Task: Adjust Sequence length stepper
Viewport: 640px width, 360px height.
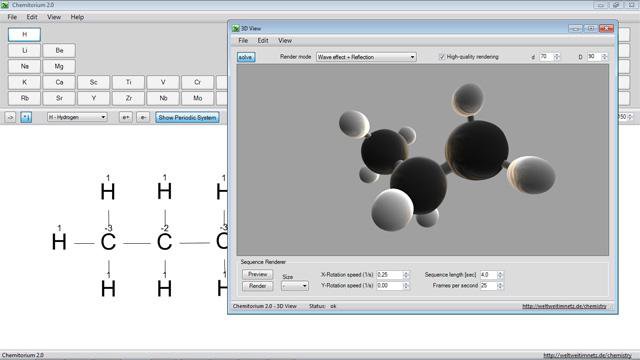Action: pyautogui.click(x=500, y=275)
